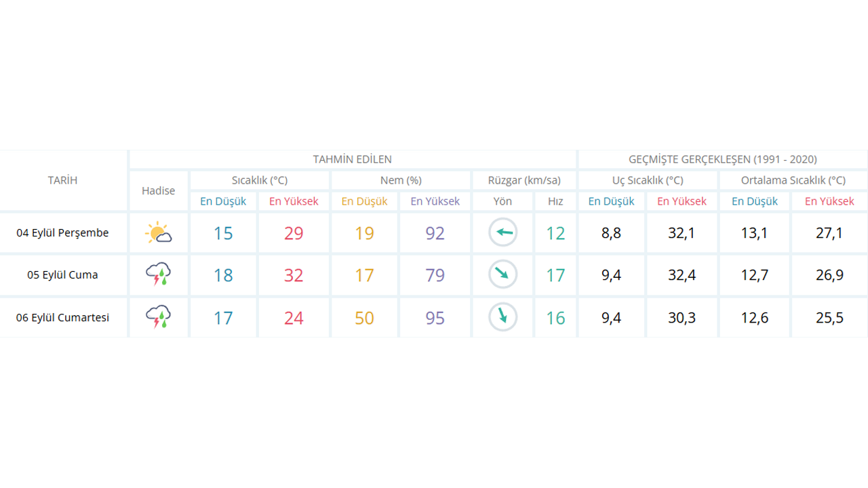The image size is (868, 488).
Task: Select the 04 Eylül Perşembe row label
Action: click(62, 233)
